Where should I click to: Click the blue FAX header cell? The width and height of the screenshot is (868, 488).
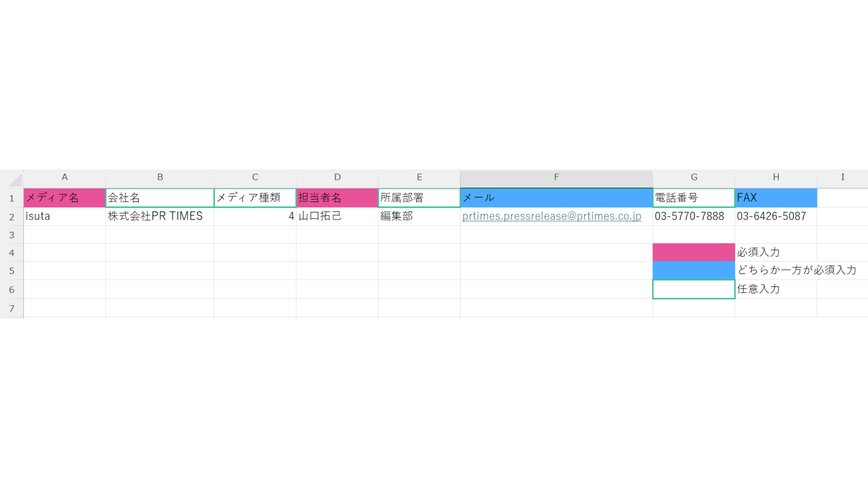[776, 198]
